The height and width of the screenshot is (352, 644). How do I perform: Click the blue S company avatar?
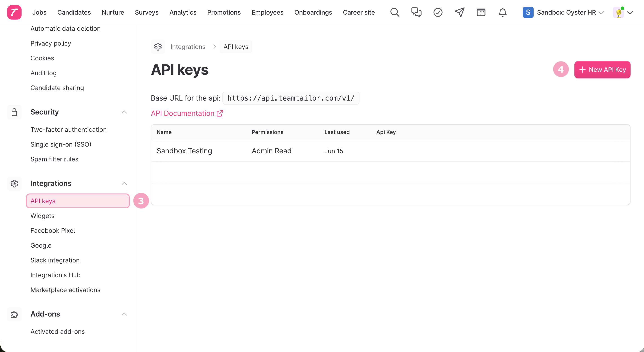tap(528, 12)
